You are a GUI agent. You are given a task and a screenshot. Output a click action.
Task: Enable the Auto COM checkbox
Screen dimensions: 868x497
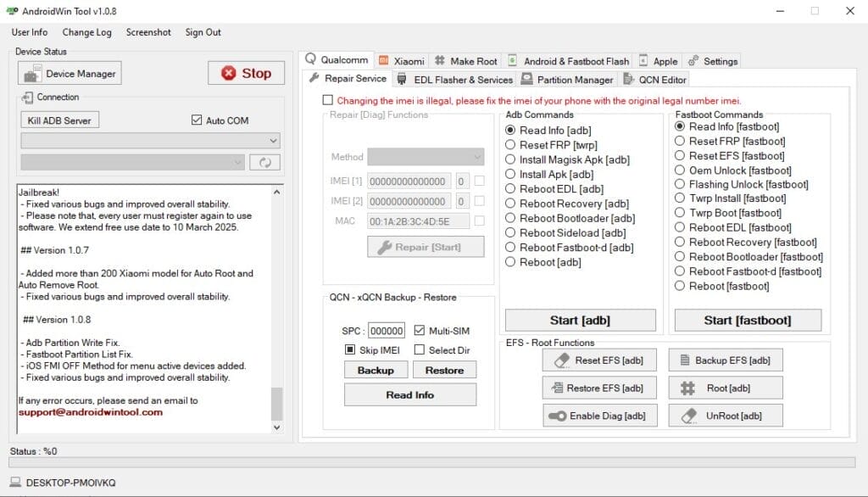198,120
